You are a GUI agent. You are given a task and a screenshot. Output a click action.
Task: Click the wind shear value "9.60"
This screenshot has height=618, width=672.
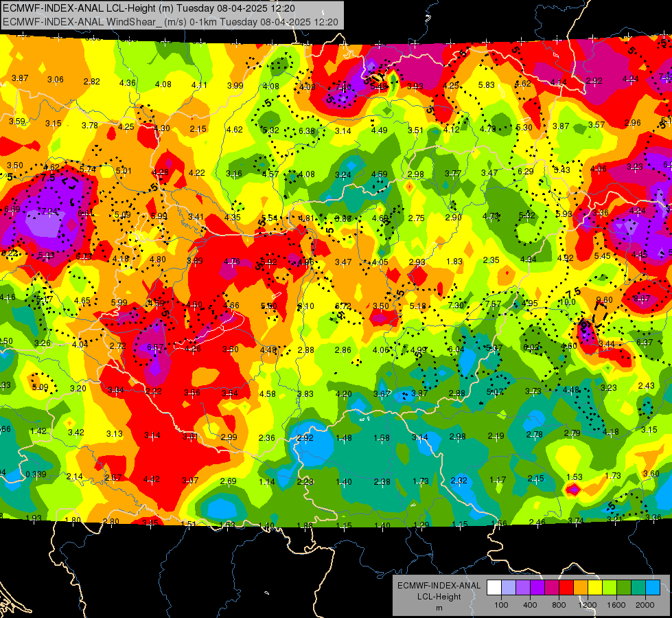click(604, 299)
